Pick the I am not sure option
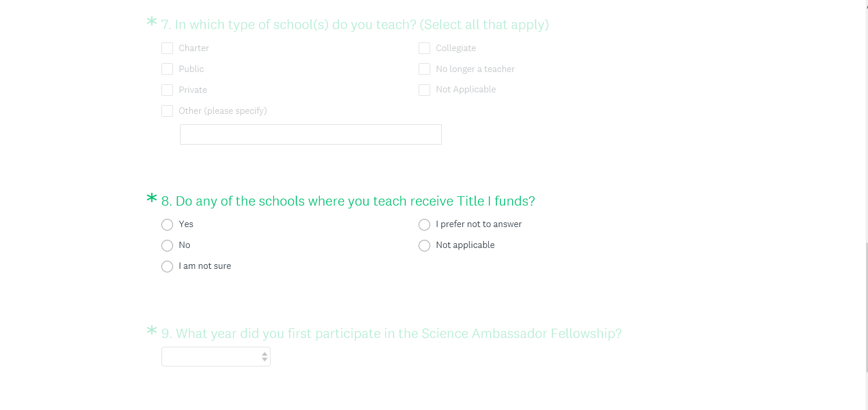The width and height of the screenshot is (868, 410). 167,267
